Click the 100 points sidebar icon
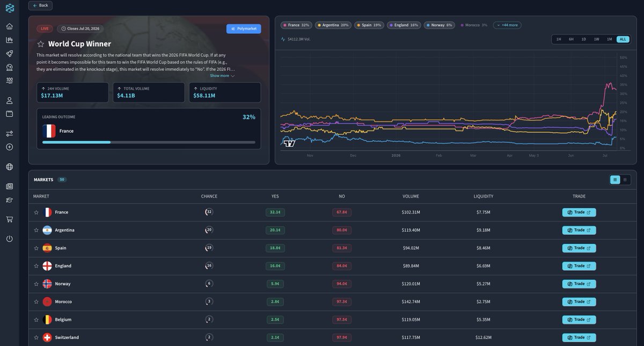The height and width of the screenshot is (346, 644). (x=9, y=81)
